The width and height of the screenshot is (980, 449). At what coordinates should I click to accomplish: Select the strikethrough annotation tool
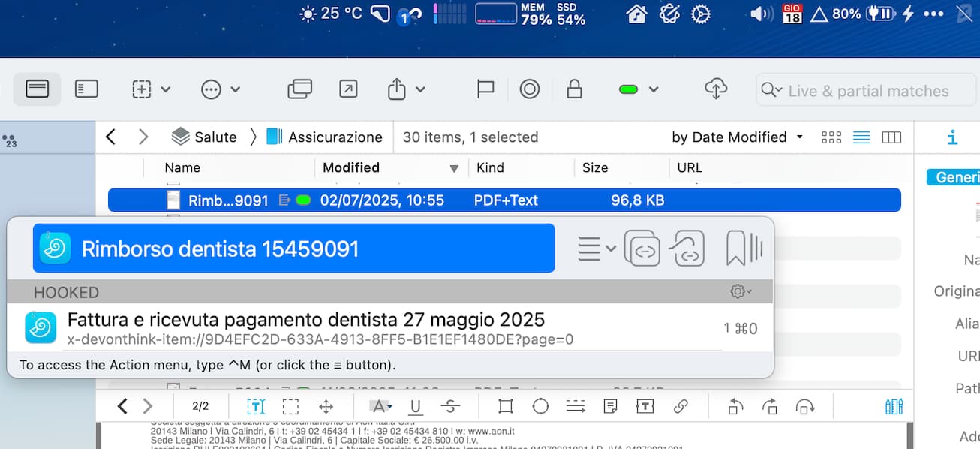tap(450, 407)
